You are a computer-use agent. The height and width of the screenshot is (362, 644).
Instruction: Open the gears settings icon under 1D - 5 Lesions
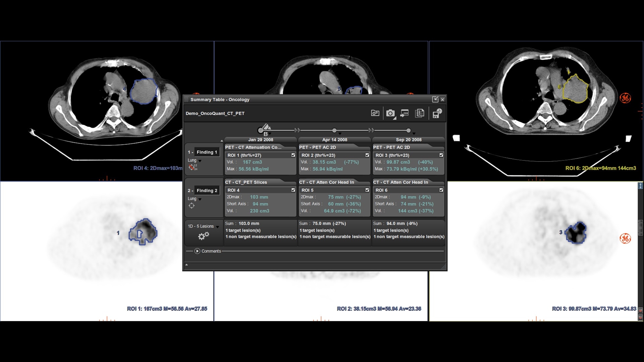point(203,236)
